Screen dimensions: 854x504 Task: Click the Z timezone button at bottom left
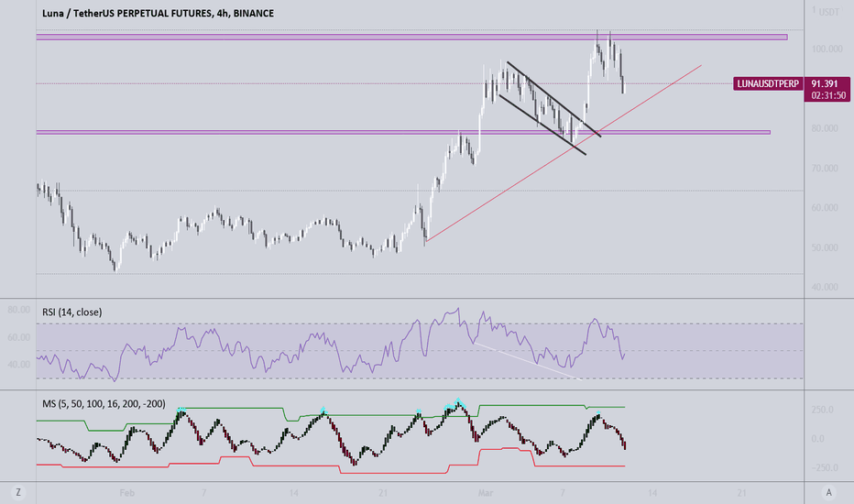tap(18, 493)
